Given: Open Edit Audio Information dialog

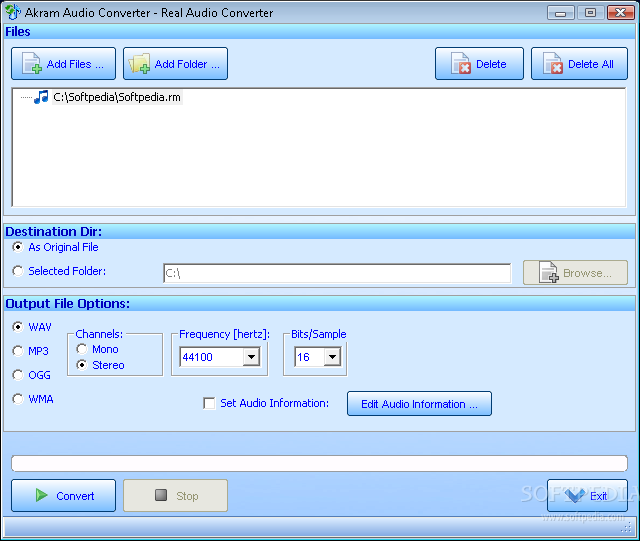Looking at the screenshot, I should coord(419,404).
